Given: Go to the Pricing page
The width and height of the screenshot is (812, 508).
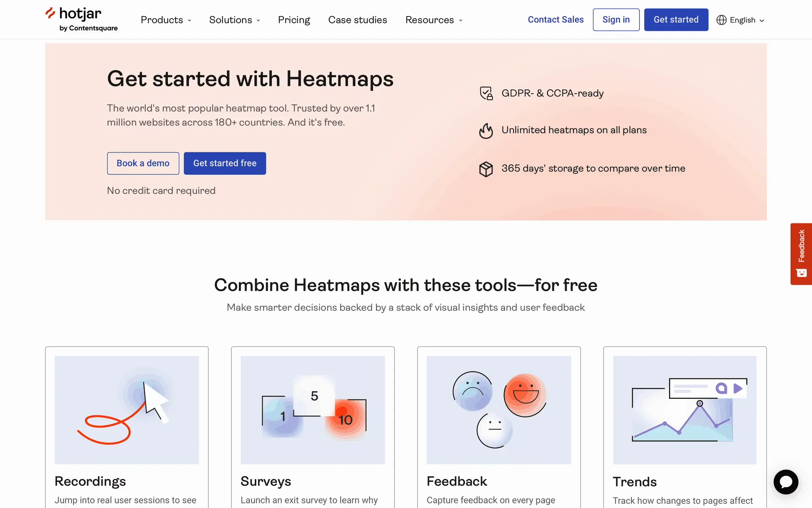Looking at the screenshot, I should click(x=294, y=20).
